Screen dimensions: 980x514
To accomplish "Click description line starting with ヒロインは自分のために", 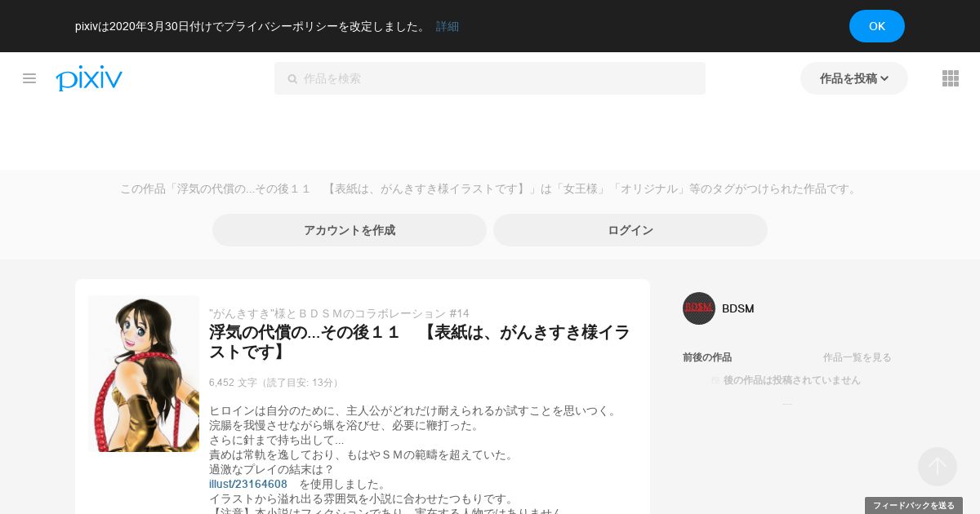I will [415, 410].
